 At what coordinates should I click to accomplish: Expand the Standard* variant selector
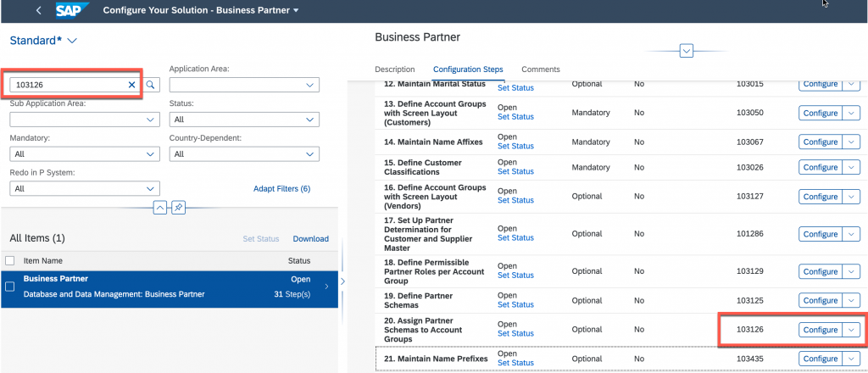tap(72, 41)
